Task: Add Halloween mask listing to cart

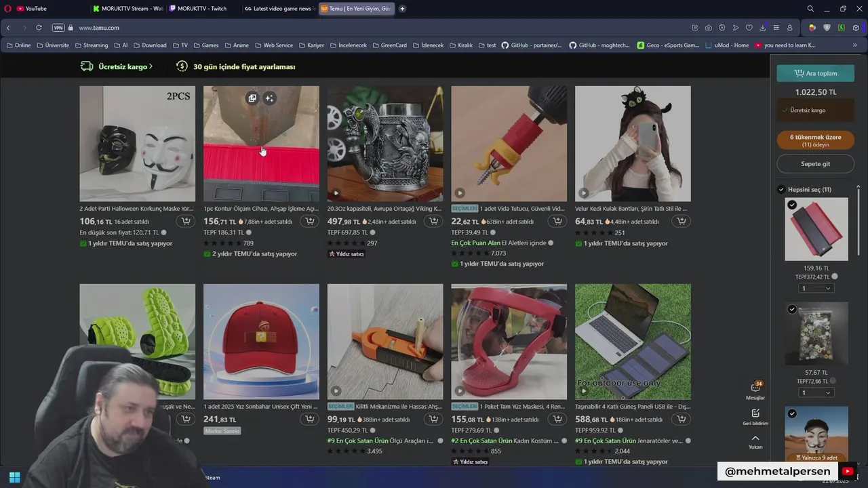Action: click(x=186, y=221)
